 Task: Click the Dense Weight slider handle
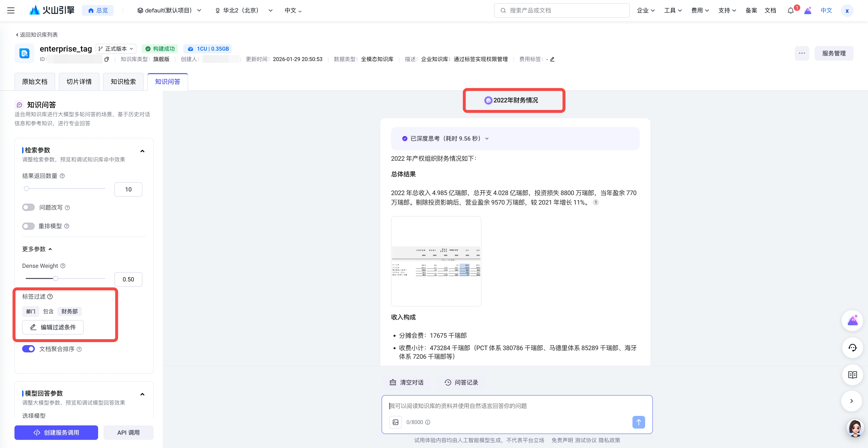coord(56,278)
